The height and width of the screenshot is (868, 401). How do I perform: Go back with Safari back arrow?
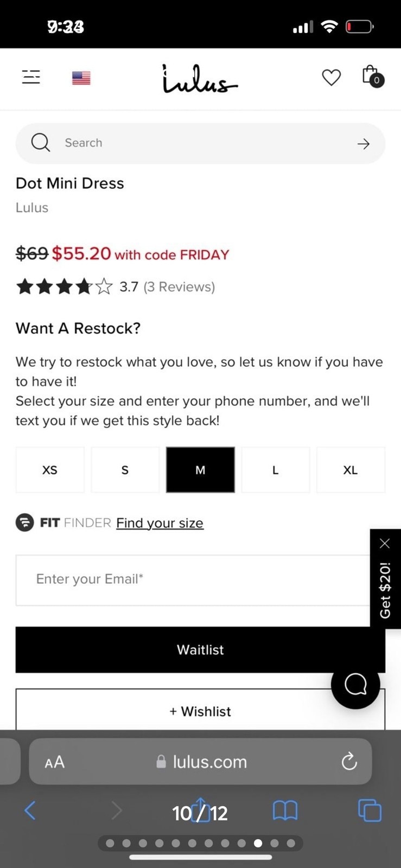[x=30, y=811]
